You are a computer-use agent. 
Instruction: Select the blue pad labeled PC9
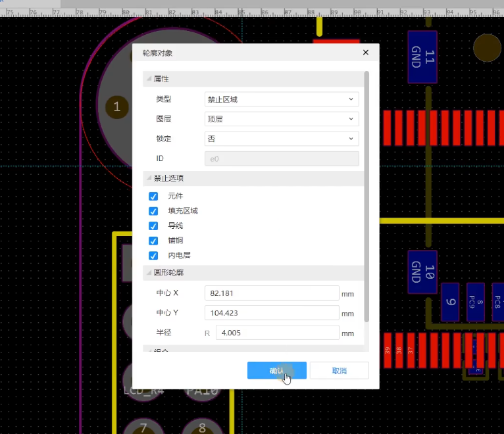coord(476,302)
